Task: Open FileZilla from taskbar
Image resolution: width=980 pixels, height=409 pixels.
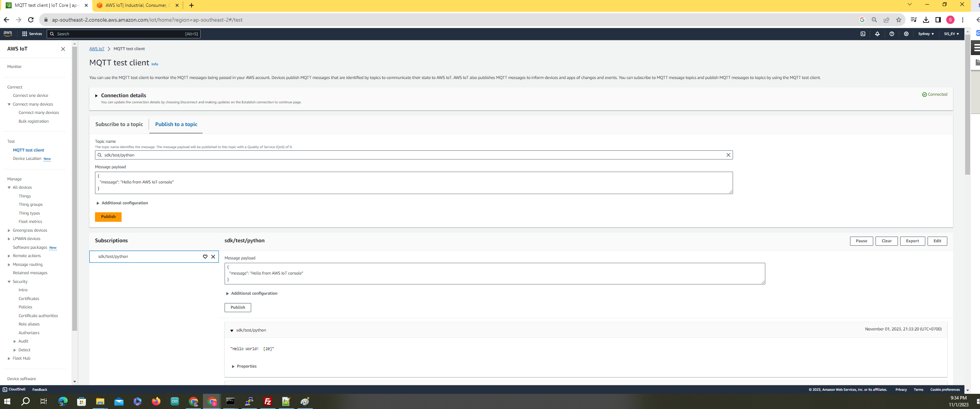Action: click(268, 401)
